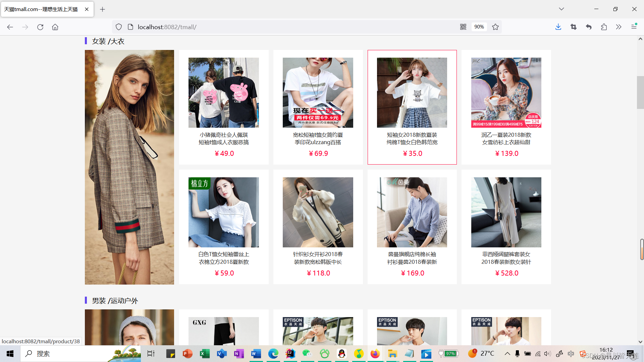
Task: Show hidden system tray icons
Action: (507, 354)
